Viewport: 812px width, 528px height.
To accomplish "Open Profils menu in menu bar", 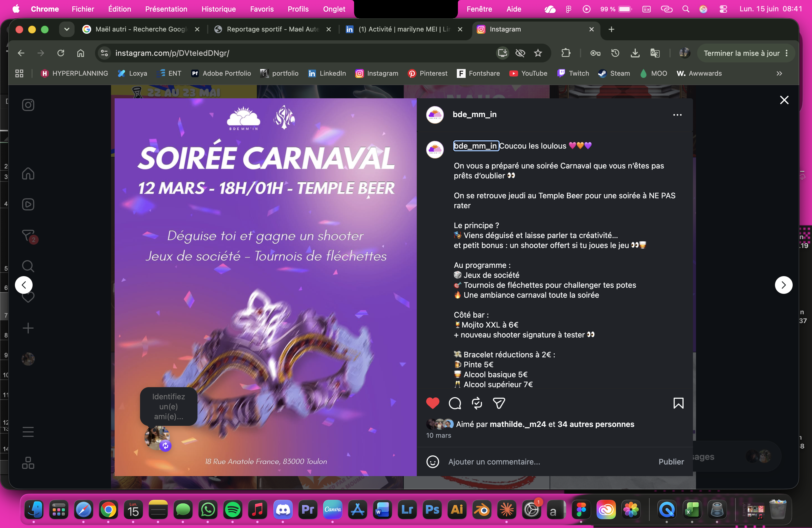I will (298, 9).
